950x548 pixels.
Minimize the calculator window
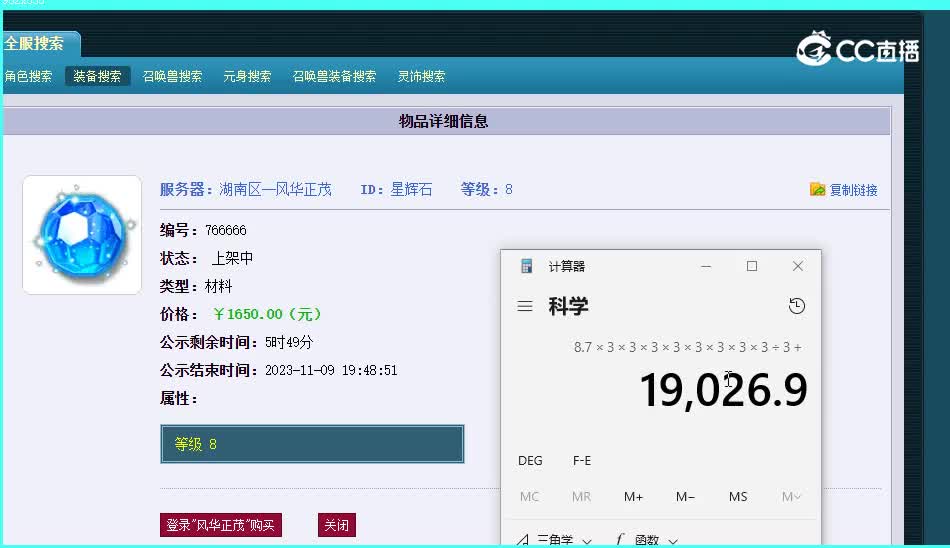tap(706, 266)
